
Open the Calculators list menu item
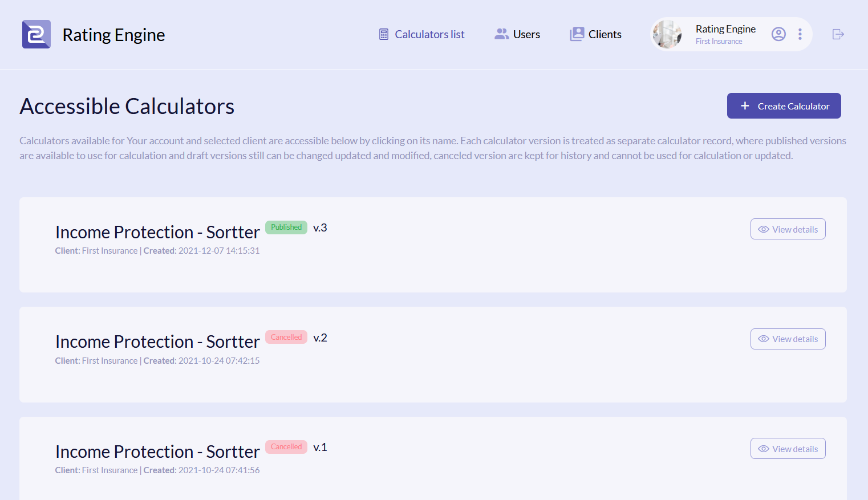[429, 34]
